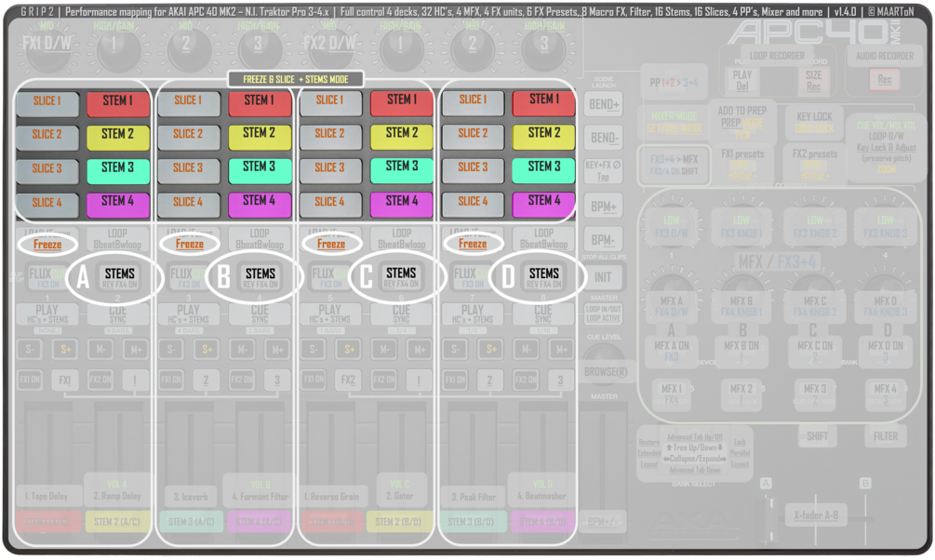Enable STEMS mode button for deck A
Screen dimensions: 935x560
pyautogui.click(x=119, y=277)
